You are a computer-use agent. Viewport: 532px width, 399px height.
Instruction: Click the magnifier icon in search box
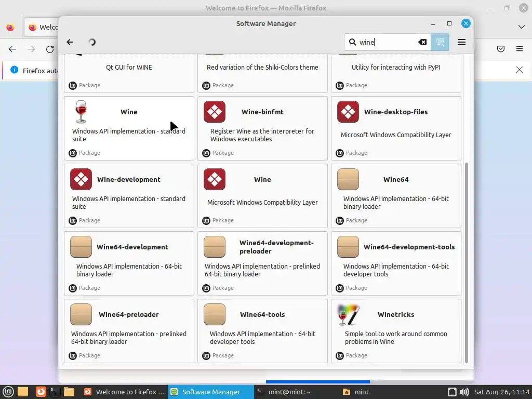tap(353, 42)
